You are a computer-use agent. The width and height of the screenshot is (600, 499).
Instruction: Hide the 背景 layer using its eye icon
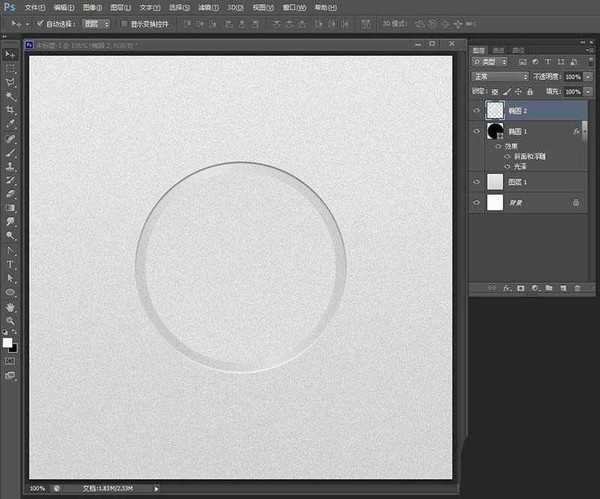click(x=477, y=202)
